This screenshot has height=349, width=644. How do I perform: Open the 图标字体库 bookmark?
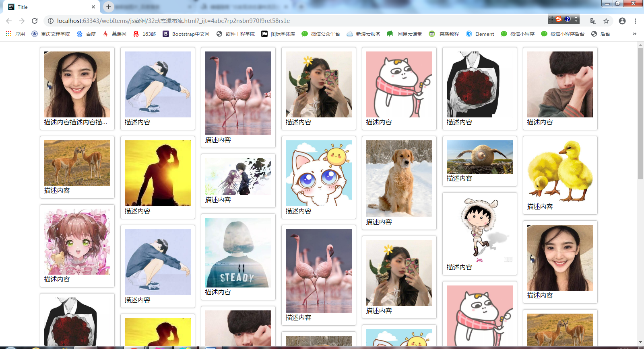click(x=278, y=34)
